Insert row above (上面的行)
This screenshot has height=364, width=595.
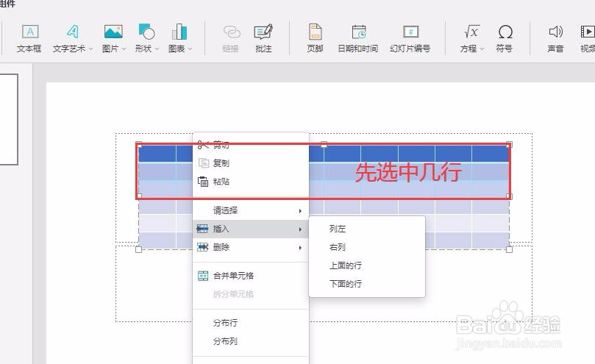click(367, 265)
